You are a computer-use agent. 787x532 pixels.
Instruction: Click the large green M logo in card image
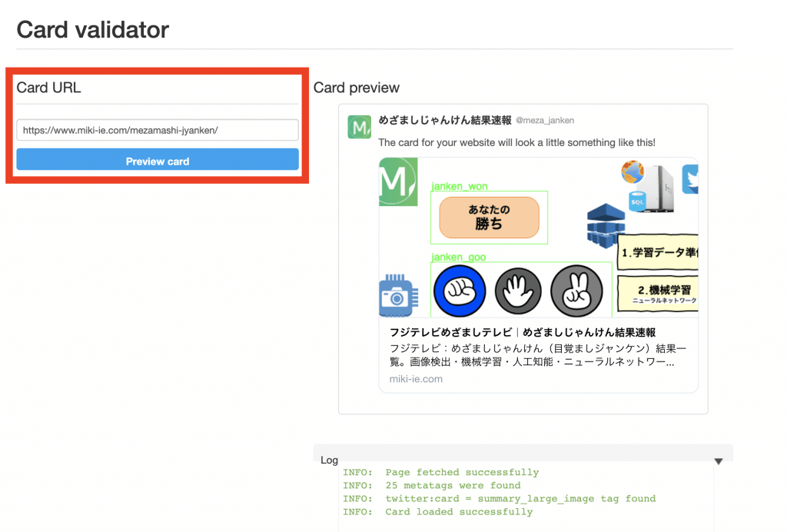(x=398, y=181)
